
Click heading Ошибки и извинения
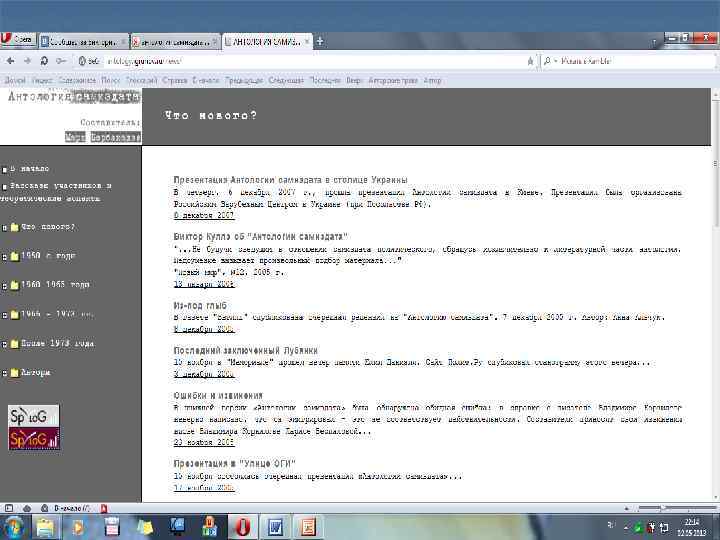(218, 395)
